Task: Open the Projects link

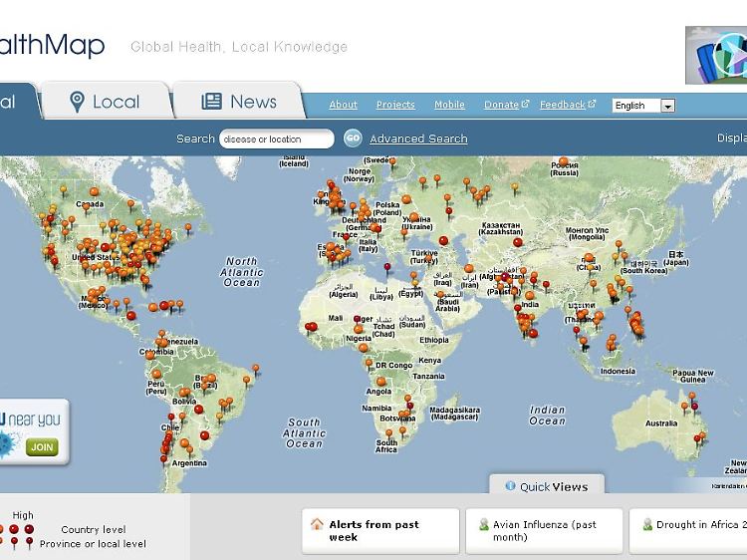Action: [395, 105]
